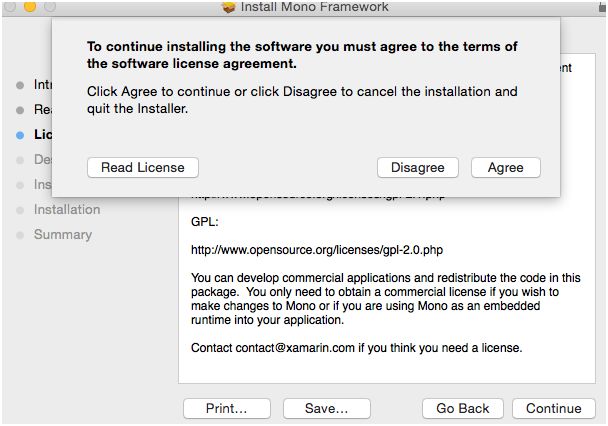
Task: Click Save... to save the license
Action: [326, 408]
